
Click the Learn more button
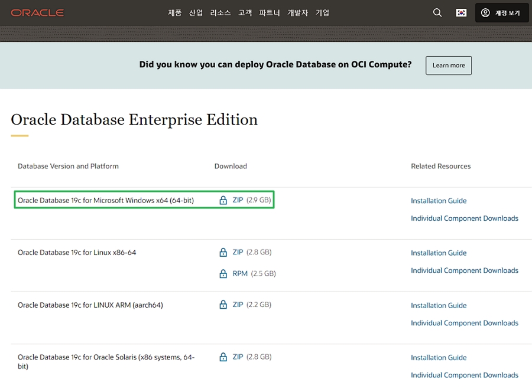point(448,66)
